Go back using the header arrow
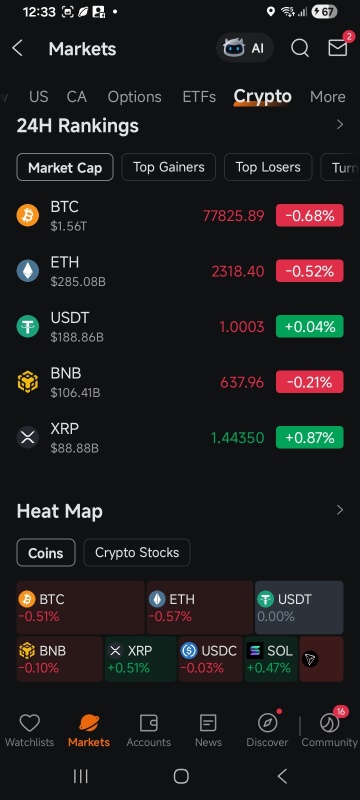 tap(17, 48)
